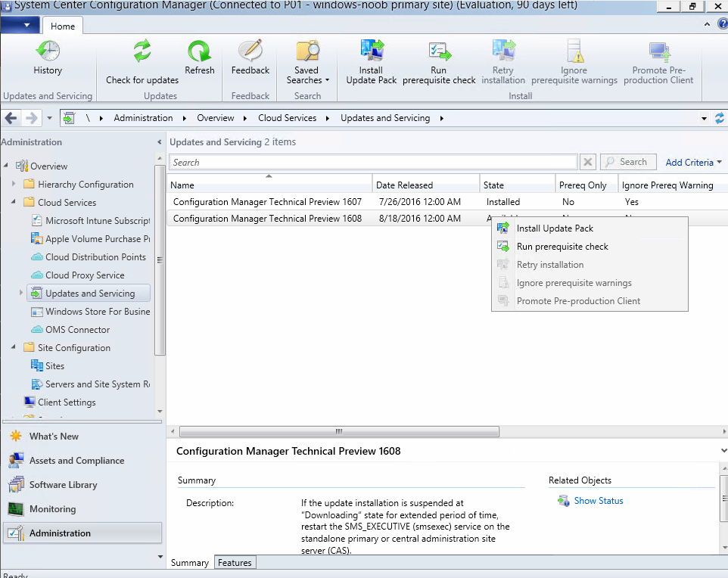Screen dimensions: 728x578
Task: Collapse the Cloud Services folder
Action: tap(14, 202)
